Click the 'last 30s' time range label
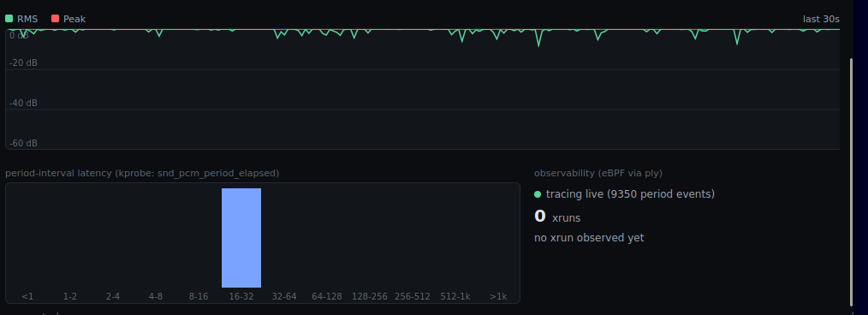Image resolution: width=868 pixels, height=315 pixels. 821,19
